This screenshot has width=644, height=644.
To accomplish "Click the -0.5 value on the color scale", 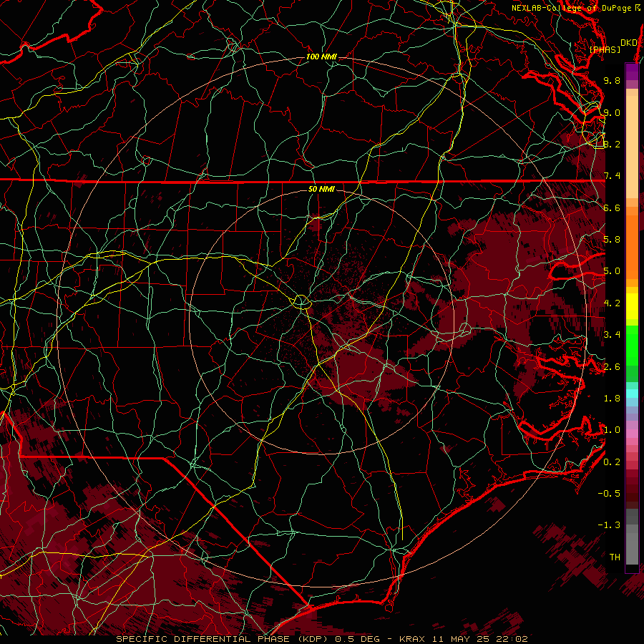I will (x=609, y=494).
